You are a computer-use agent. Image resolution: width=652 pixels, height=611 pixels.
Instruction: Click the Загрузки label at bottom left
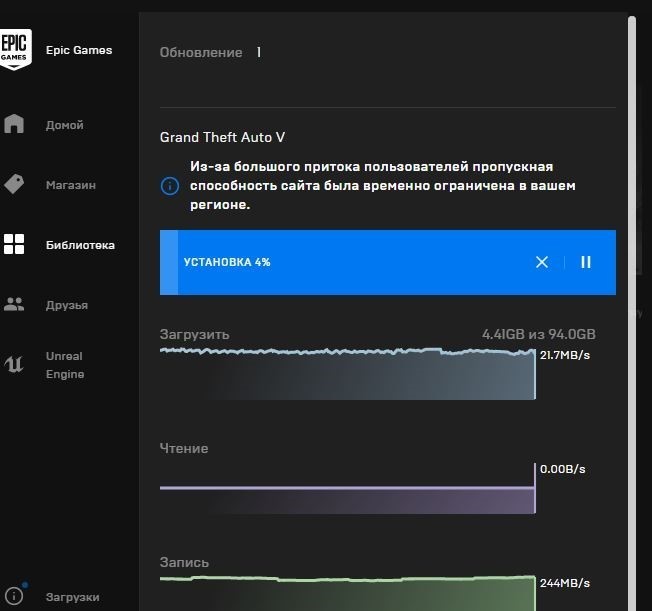73,597
